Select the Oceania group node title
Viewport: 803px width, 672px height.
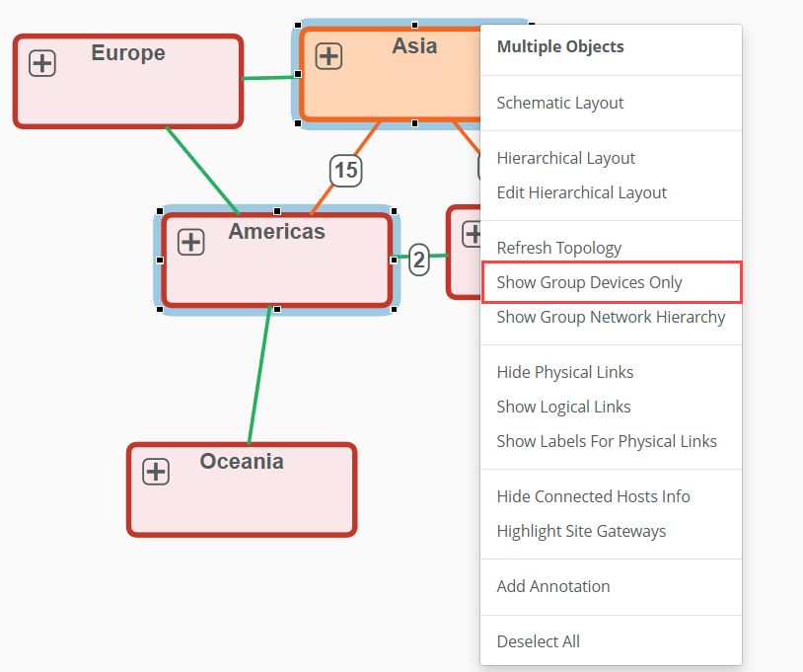click(x=242, y=461)
